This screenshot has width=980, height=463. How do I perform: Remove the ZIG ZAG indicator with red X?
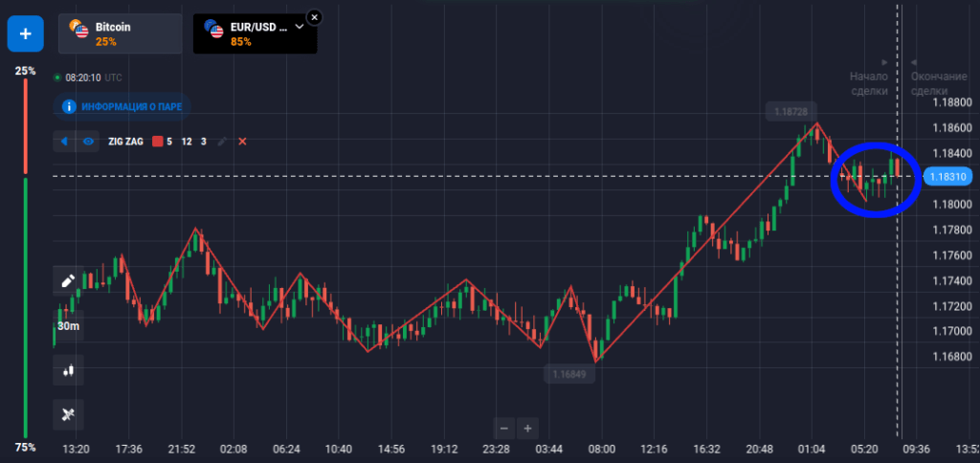point(242,142)
